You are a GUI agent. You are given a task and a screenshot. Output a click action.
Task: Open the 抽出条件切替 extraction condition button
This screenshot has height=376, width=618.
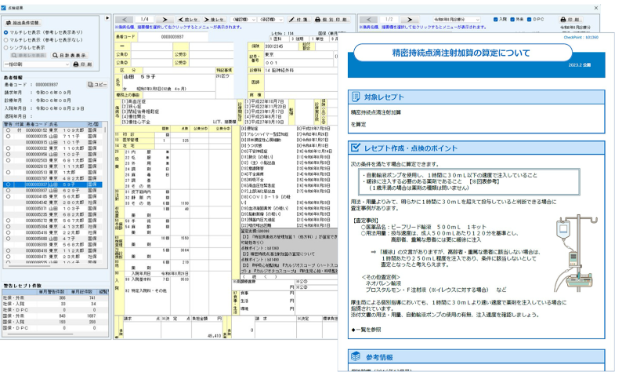22,23
